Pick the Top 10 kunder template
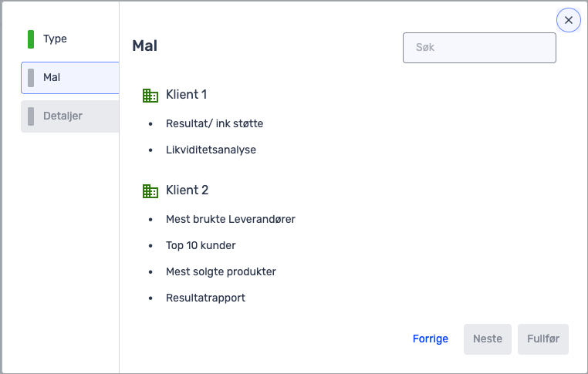Viewport: 588px width, 374px height. [201, 245]
